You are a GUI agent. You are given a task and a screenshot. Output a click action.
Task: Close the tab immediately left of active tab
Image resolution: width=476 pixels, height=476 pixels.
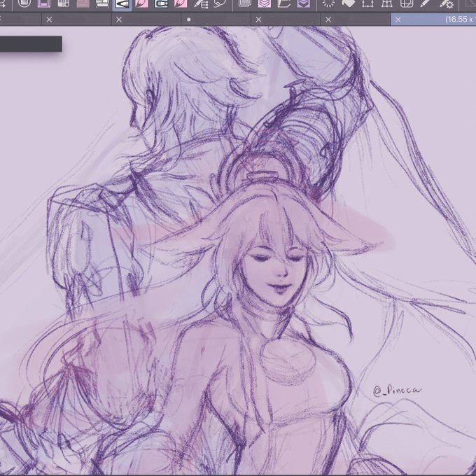point(328,20)
